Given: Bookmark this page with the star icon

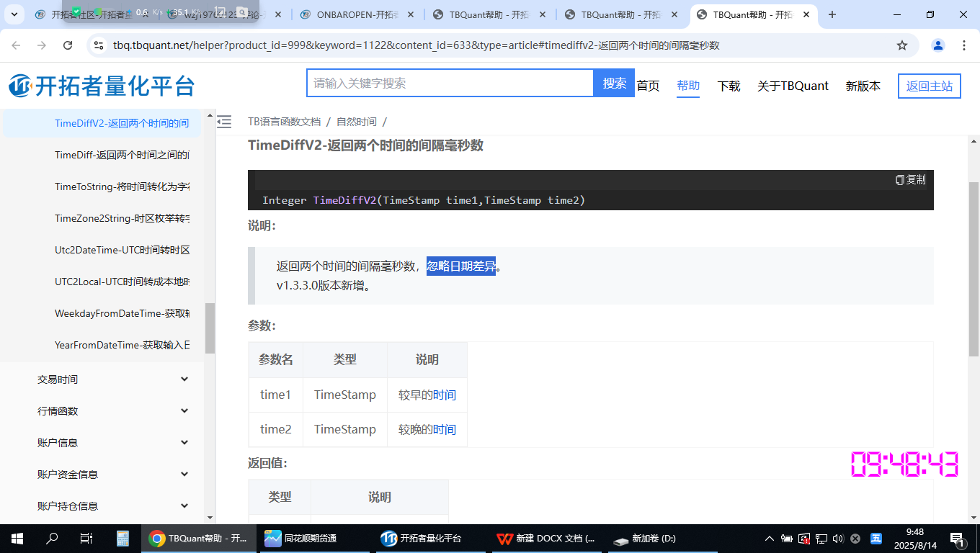Looking at the screenshot, I should click(x=902, y=45).
